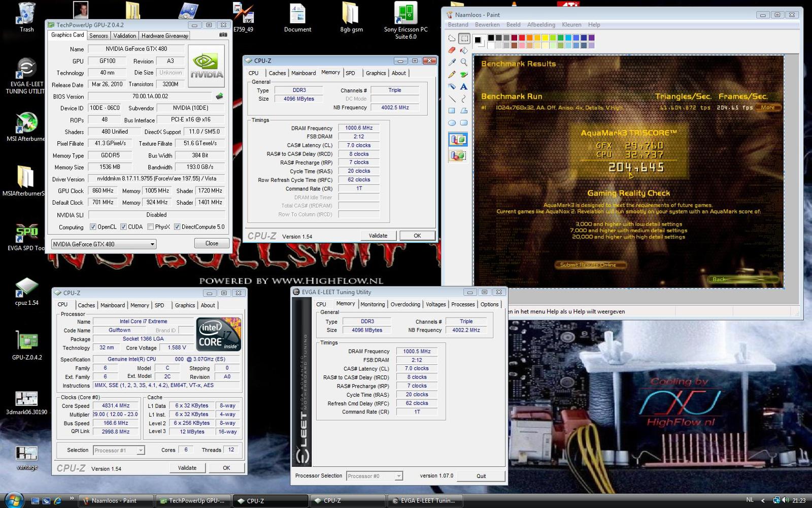Select the Polygon tool in Paint

464,111
